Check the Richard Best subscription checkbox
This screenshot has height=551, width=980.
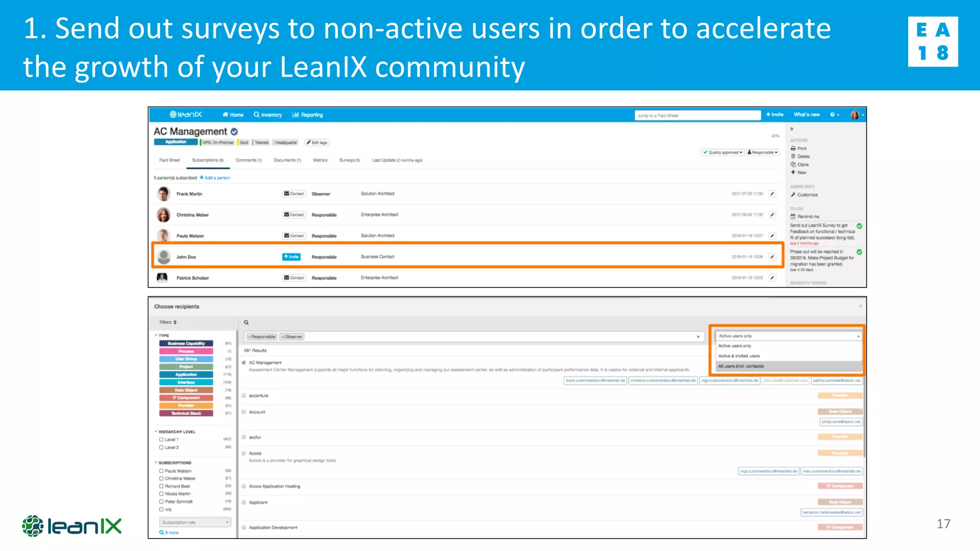(161, 486)
